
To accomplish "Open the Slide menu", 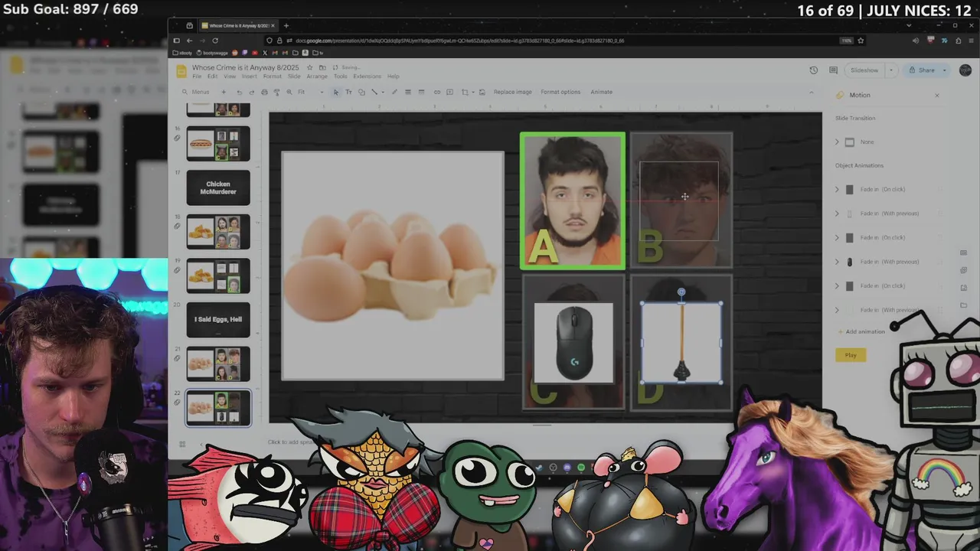I will 295,77.
